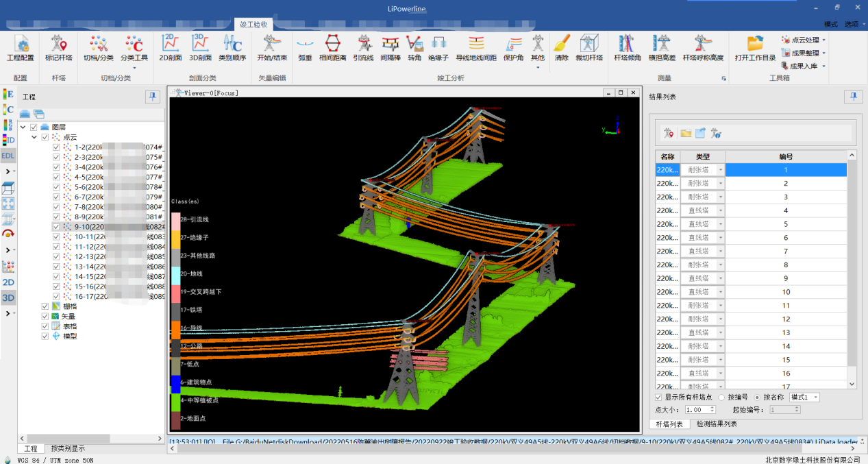The width and height of the screenshot is (868, 464).
Task: Open type dropdown for row numbered 1
Action: (720, 170)
